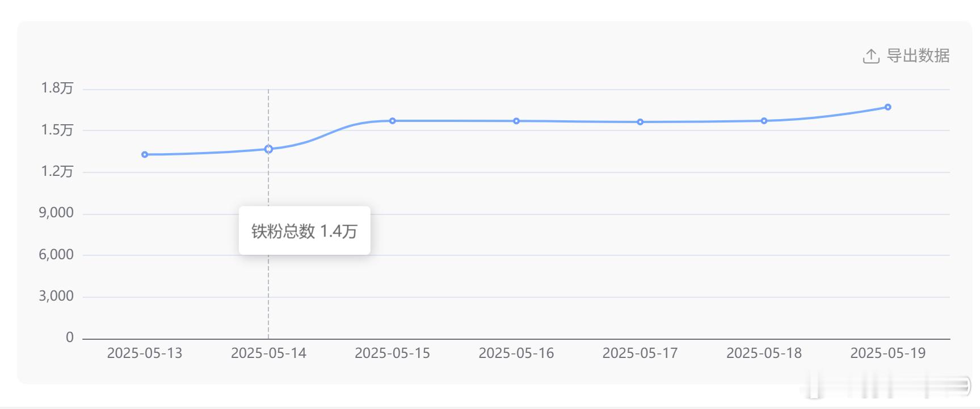Screen dimensions: 980x409
Task: Select the data point for 2025-05-15
Action: (x=392, y=121)
